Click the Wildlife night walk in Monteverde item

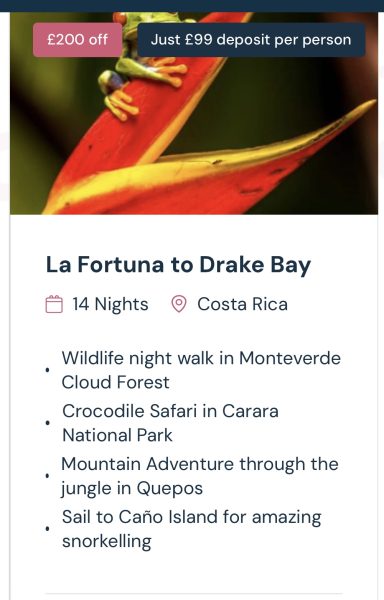201,370
